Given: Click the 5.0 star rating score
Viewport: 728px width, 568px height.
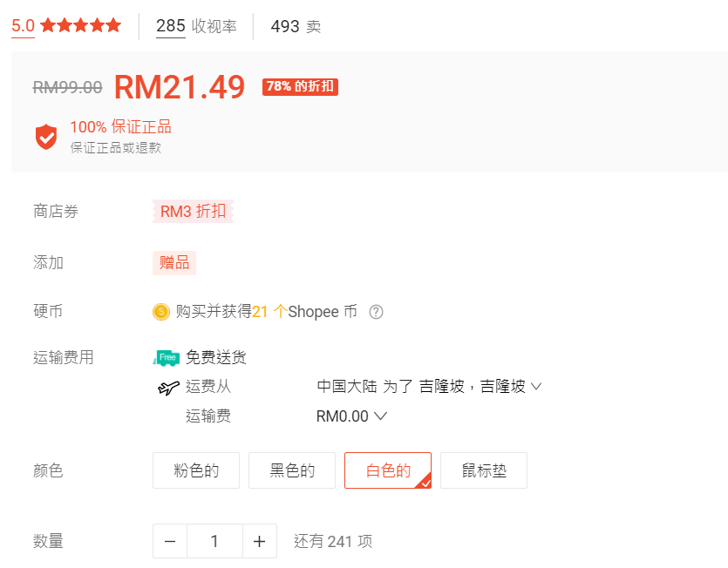Looking at the screenshot, I should point(23,25).
